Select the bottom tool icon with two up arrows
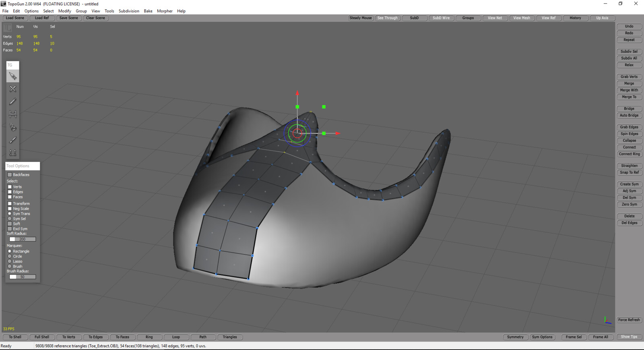The width and height of the screenshot is (644, 350). [13, 153]
